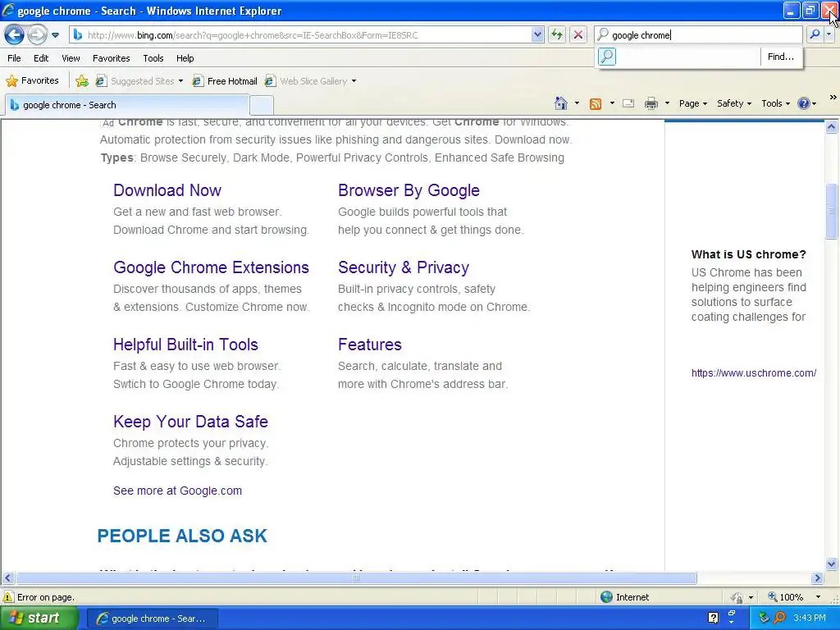
Task: Open Google Chrome Extensions link
Action: tap(211, 267)
